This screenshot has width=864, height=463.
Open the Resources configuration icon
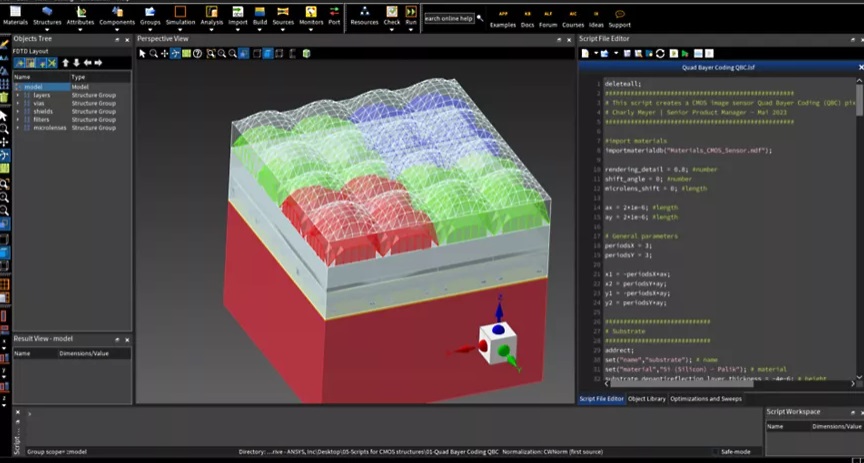(x=364, y=12)
